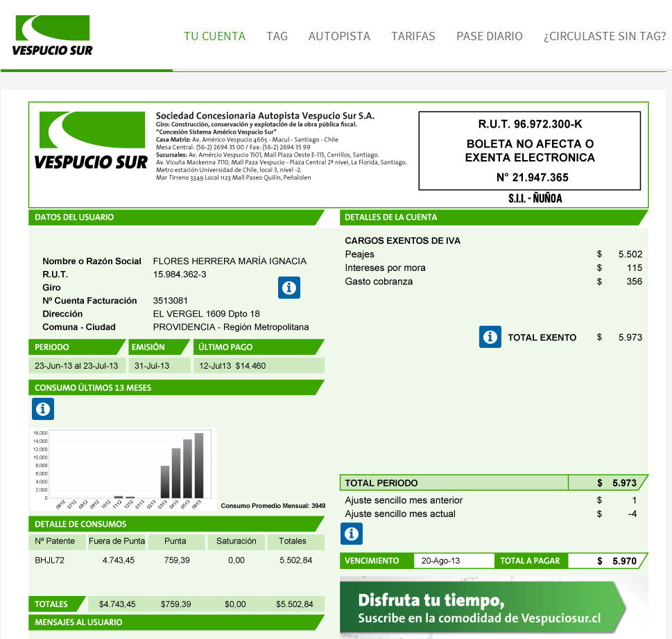672x639 pixels.
Task: Open ¿CIRCULASTE SIN TAG? menu item
Action: point(605,36)
